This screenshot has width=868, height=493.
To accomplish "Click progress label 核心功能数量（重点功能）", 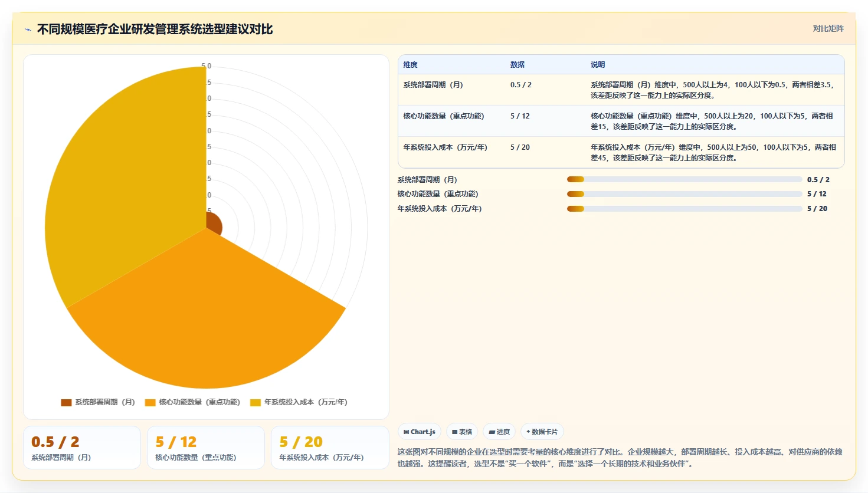I will (438, 194).
